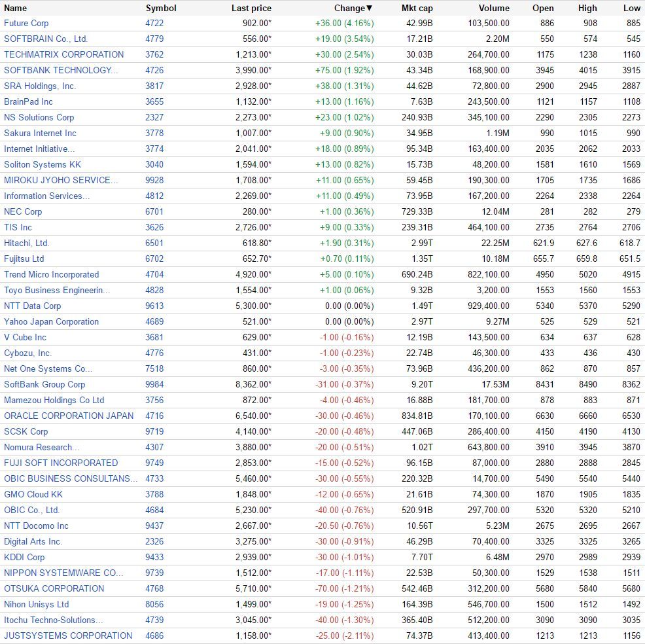The height and width of the screenshot is (644, 645).
Task: Open V Cube Inc link
Action: (x=25, y=337)
